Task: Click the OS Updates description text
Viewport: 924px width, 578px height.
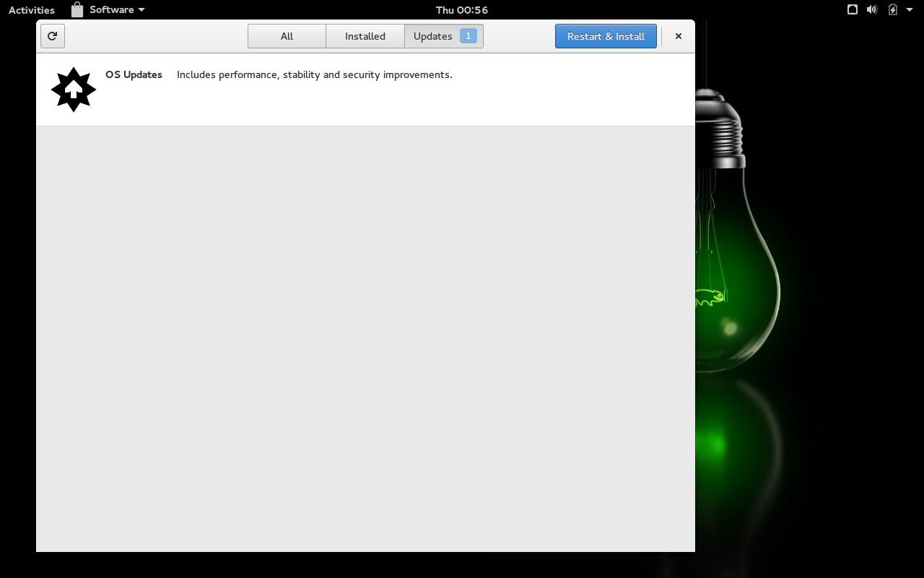Action: pyautogui.click(x=314, y=75)
